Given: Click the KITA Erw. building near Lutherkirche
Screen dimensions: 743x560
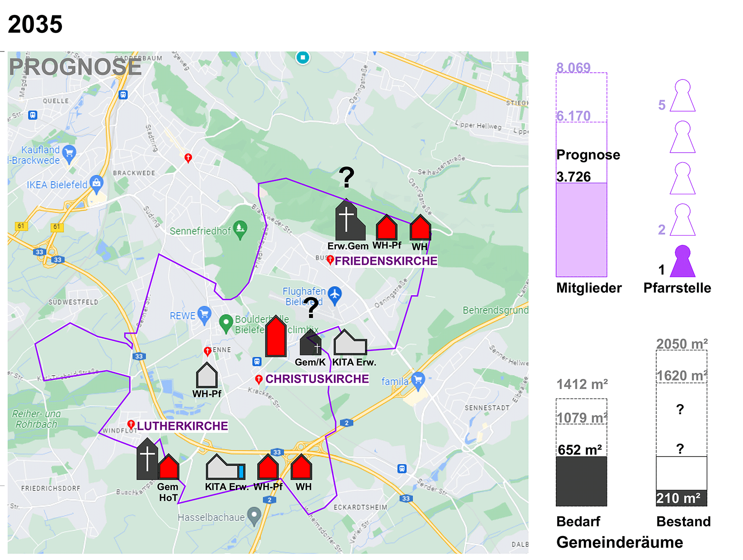Looking at the screenshot, I should click(226, 467).
